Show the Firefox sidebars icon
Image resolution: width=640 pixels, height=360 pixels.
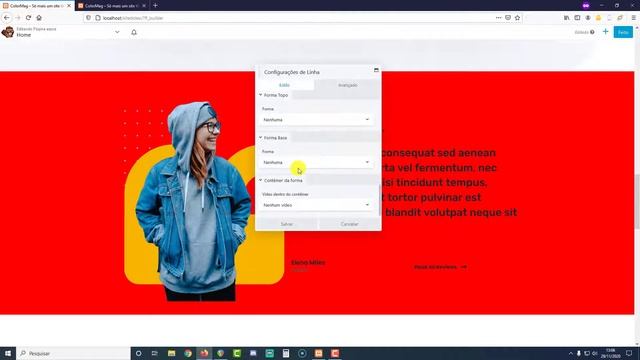tap(577, 18)
